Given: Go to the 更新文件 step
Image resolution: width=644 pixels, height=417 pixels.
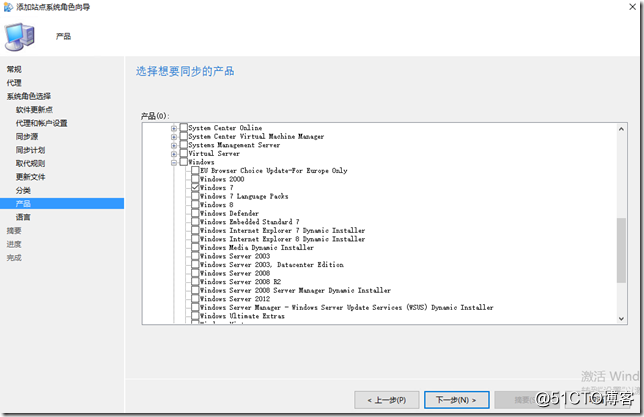Looking at the screenshot, I should point(30,177).
